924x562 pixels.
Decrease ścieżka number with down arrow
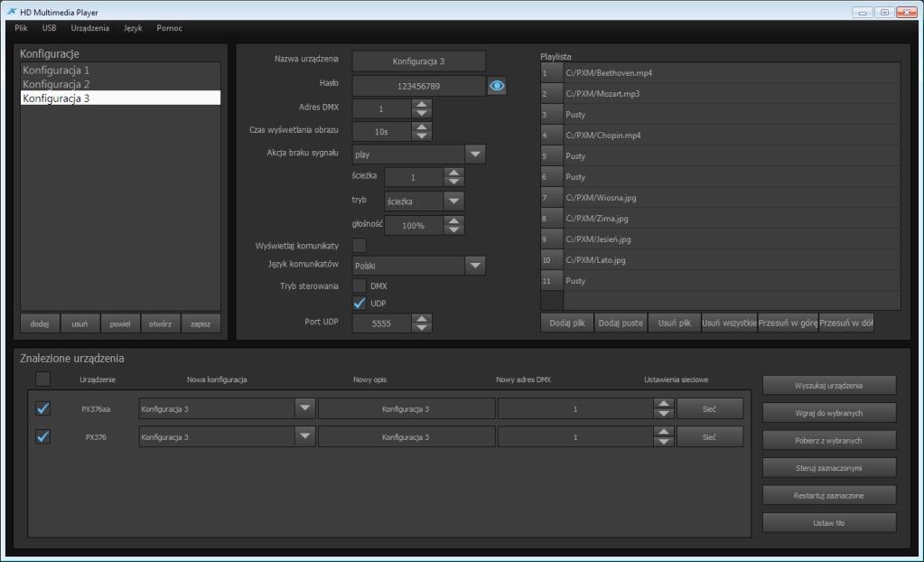(x=453, y=182)
